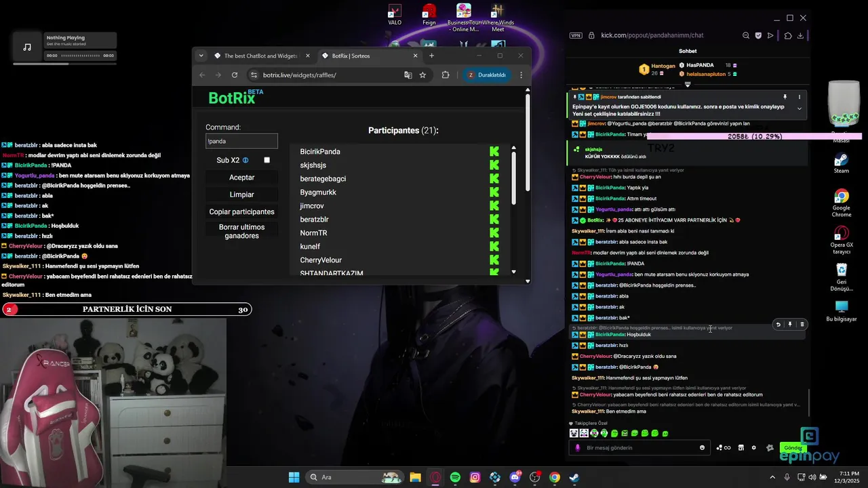Screen dimensions: 868x488
Task: Click the Sub X2 info icon
Action: coord(245,161)
